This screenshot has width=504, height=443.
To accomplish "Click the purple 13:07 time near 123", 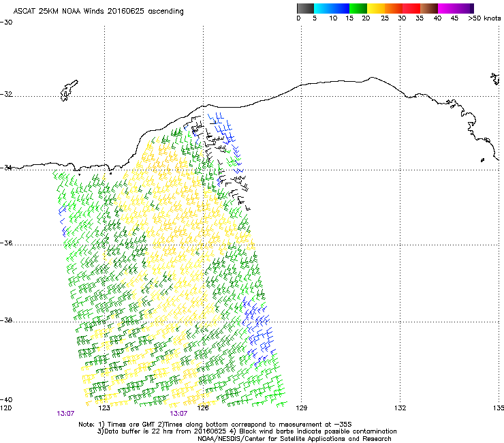I will tap(65, 414).
